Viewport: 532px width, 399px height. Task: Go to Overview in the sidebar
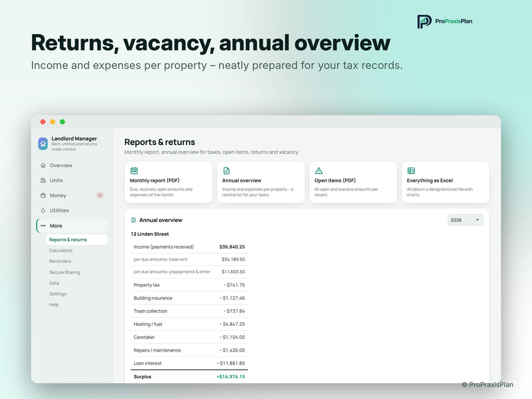click(x=72, y=165)
